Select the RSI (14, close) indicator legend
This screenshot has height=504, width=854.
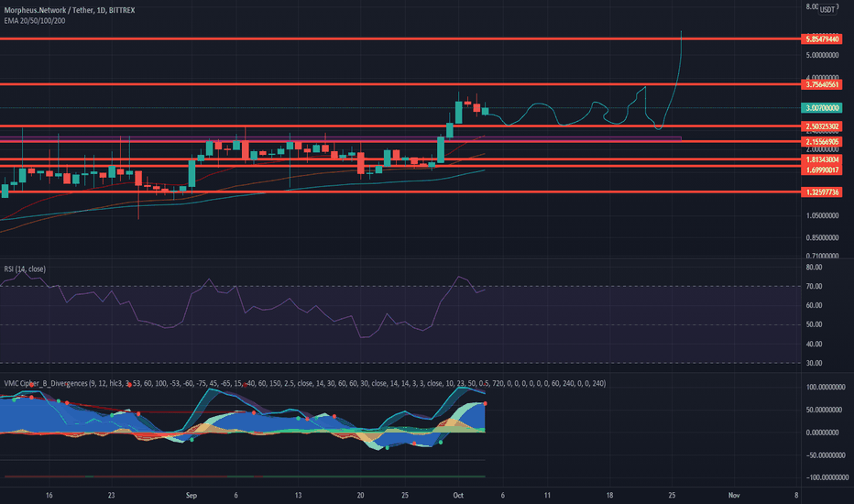tap(25, 269)
